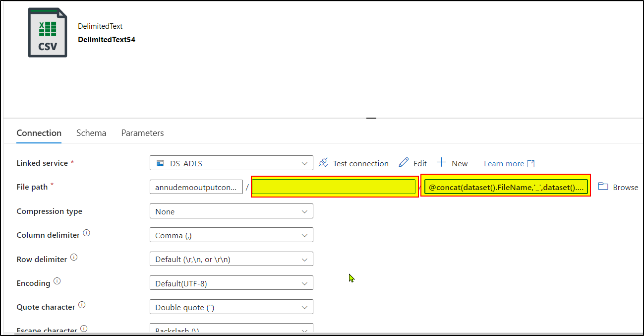Switch to the Schema tab
Viewport: 644px width, 336px height.
[91, 133]
